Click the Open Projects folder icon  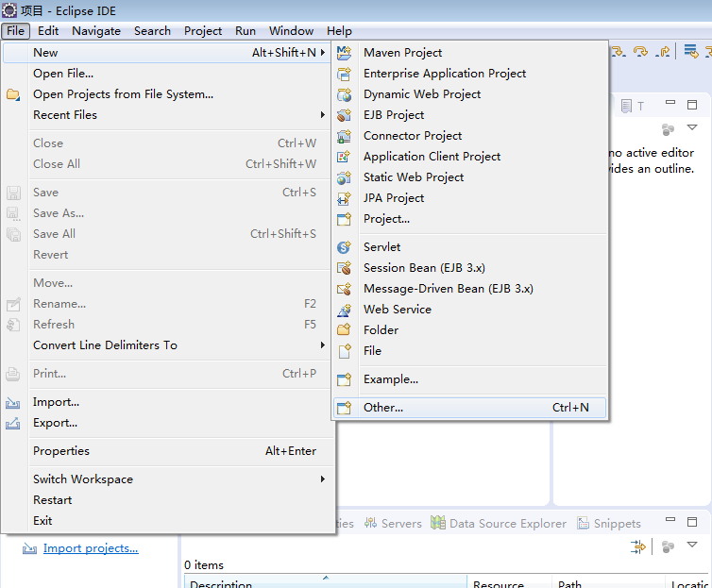coord(13,94)
